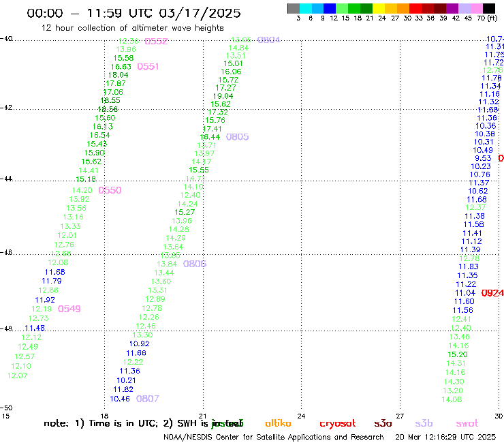Click the lavender time marker 0804
Image resolution: width=504 pixels, height=443 pixels.
coord(269,40)
